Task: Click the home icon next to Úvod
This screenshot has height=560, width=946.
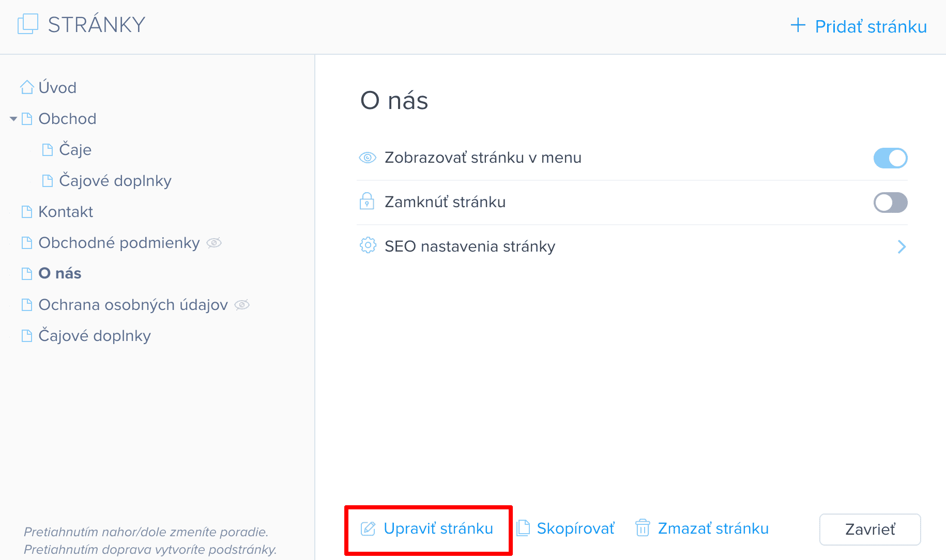Action: pyautogui.click(x=27, y=87)
